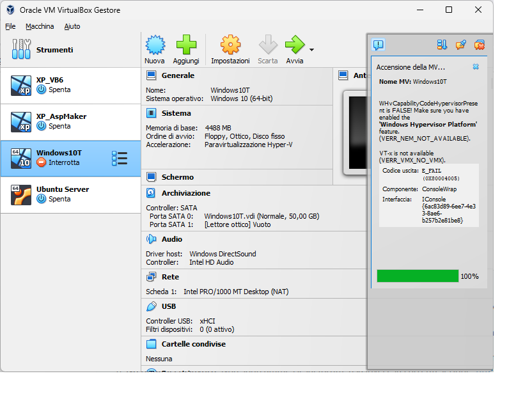Select the XP_AspMaker virtual machine
The height and width of the screenshot is (399, 532).
70,122
